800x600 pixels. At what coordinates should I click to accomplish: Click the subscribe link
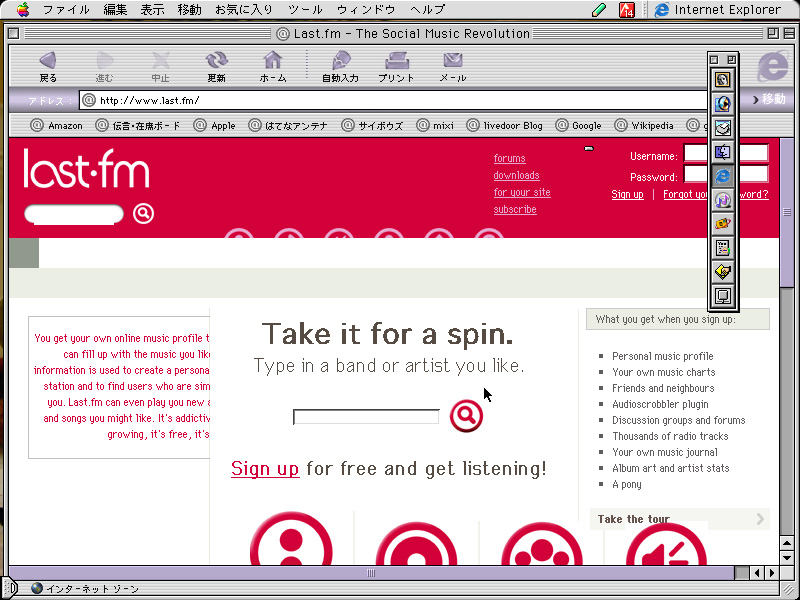tap(515, 209)
